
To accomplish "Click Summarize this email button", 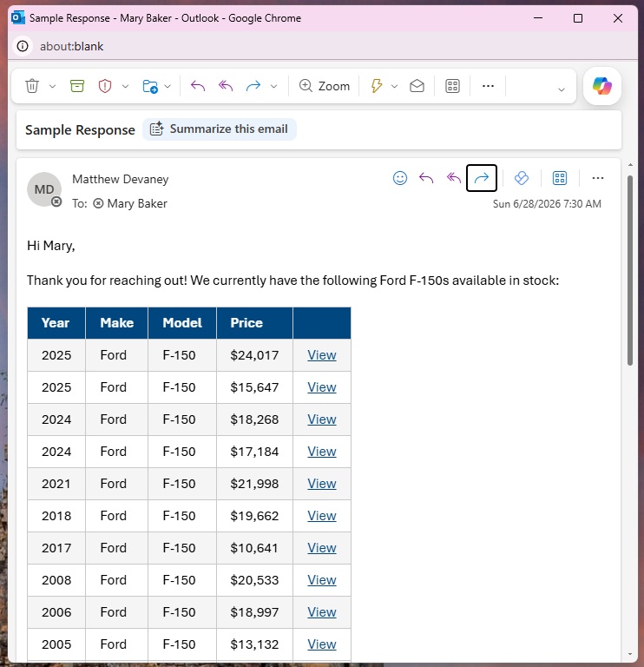I will tap(220, 129).
